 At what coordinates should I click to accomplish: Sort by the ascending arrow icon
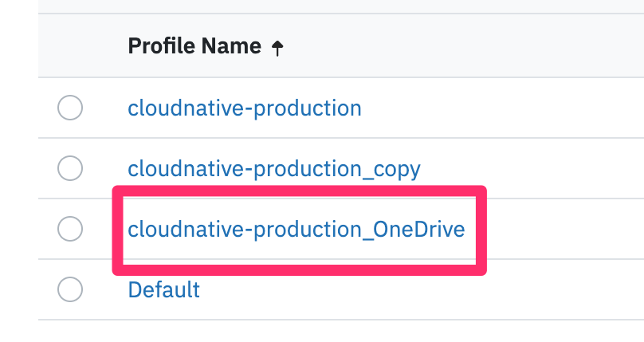pyautogui.click(x=277, y=48)
